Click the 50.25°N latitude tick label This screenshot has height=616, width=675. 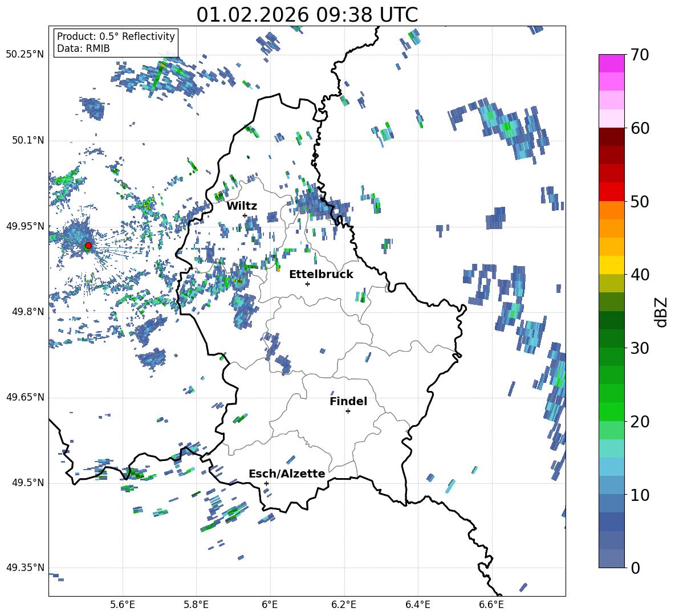(25, 55)
